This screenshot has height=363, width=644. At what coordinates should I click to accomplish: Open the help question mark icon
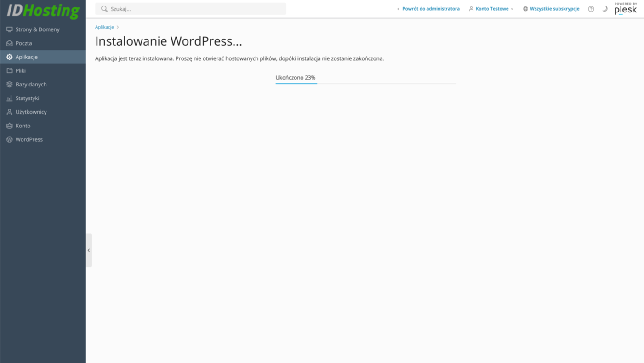tap(591, 9)
